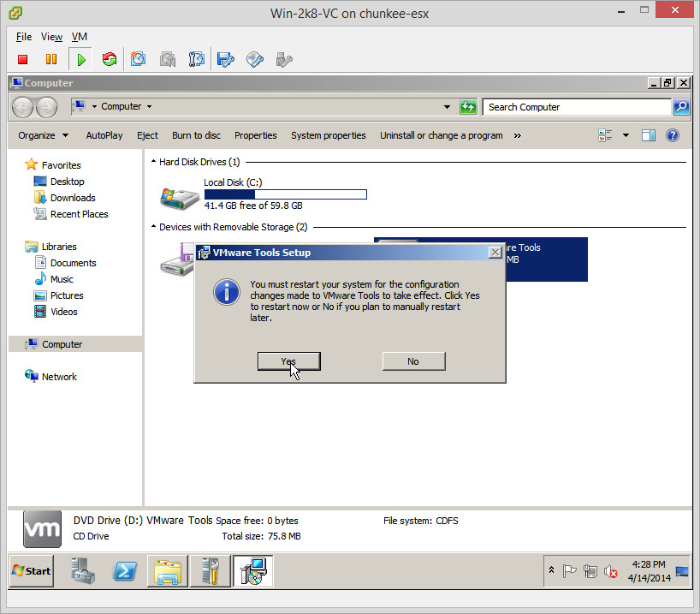This screenshot has width=700, height=614.
Task: Open the VM menu
Action: [x=80, y=37]
